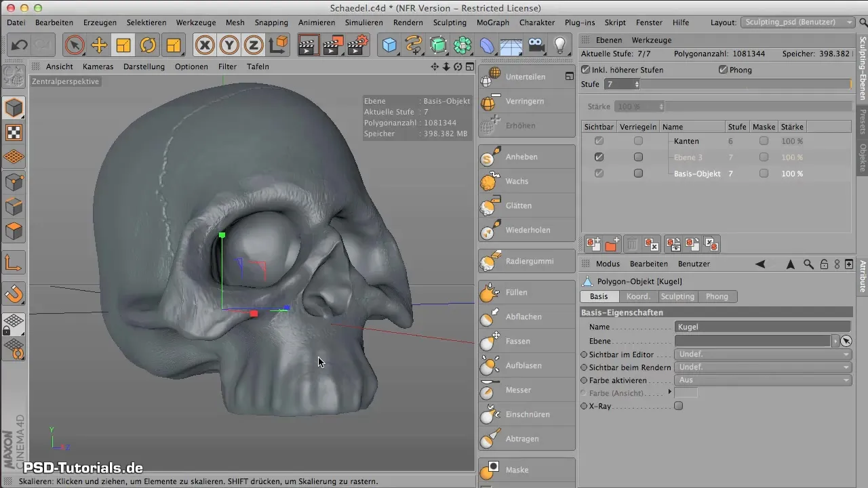
Task: Switch to texture mode checkerboard icon
Action: [14, 132]
